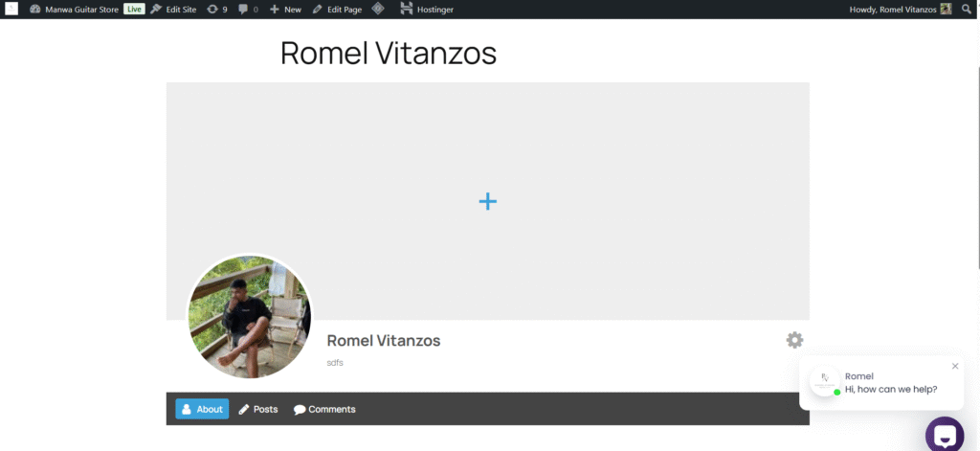
Task: Open the Hostinger menu
Action: (x=427, y=9)
